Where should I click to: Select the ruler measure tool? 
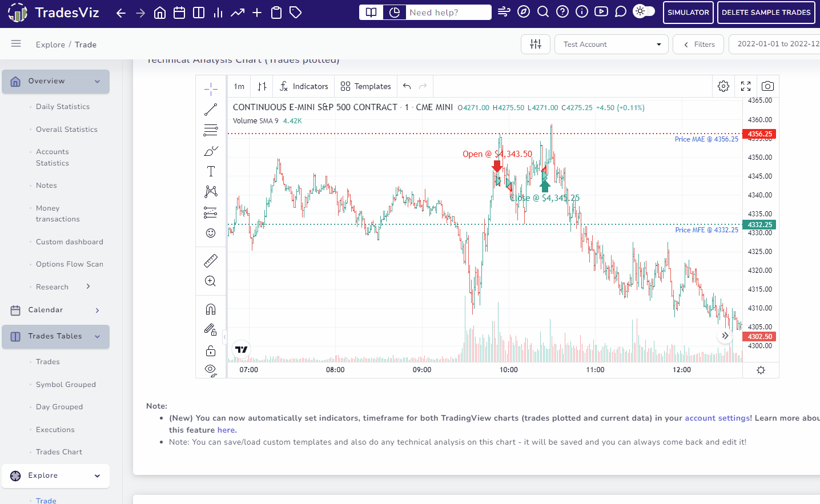(x=211, y=261)
